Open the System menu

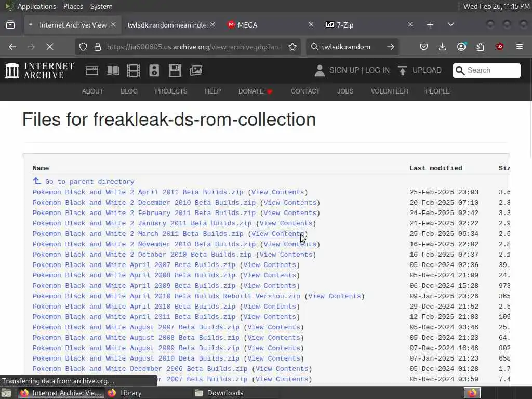[x=101, y=6]
